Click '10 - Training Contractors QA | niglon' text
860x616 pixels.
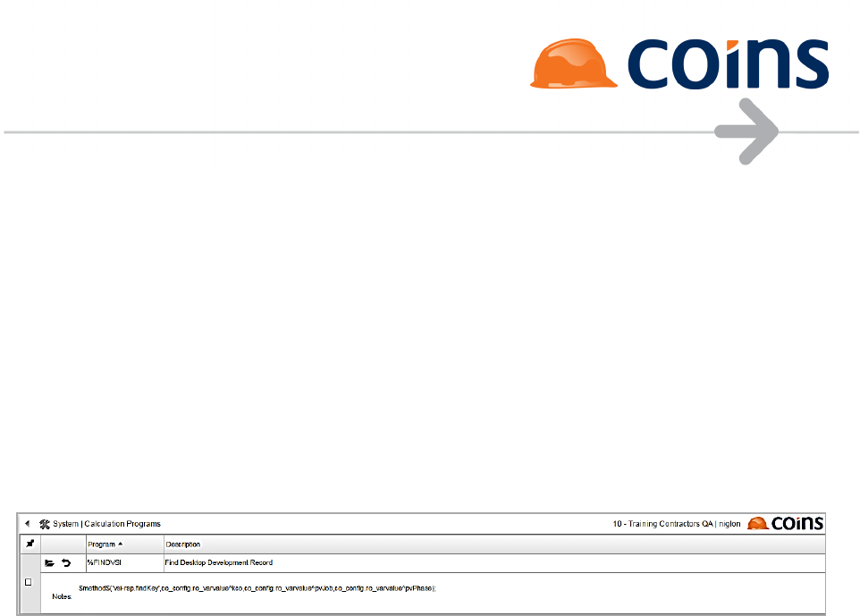[676, 524]
